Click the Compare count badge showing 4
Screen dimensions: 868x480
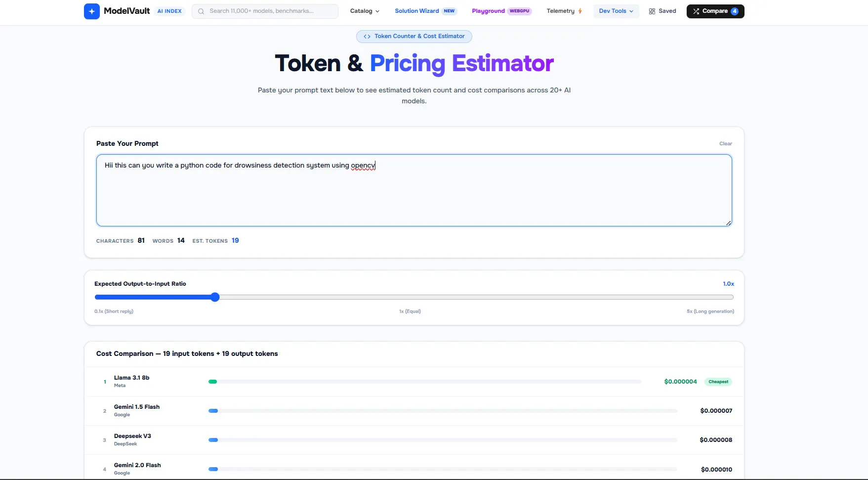(735, 11)
